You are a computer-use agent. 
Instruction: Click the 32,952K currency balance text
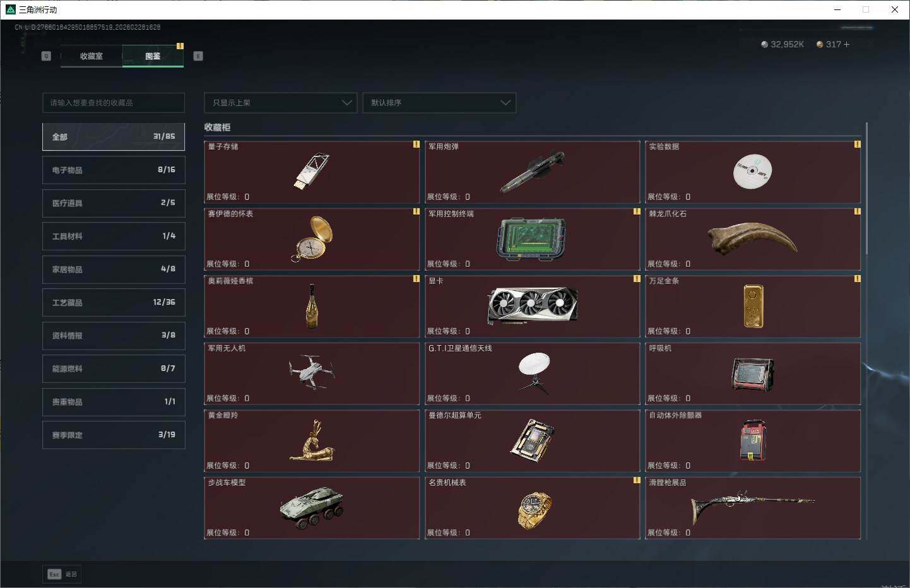787,45
